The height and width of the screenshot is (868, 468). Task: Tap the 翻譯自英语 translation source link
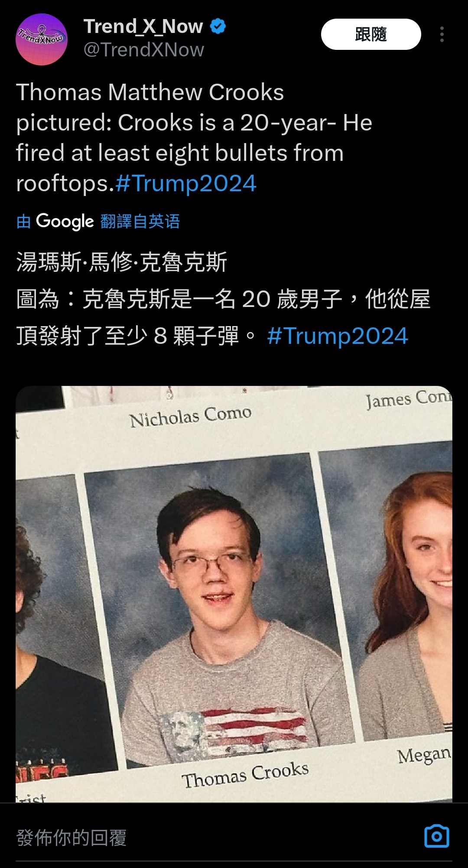coord(140,222)
